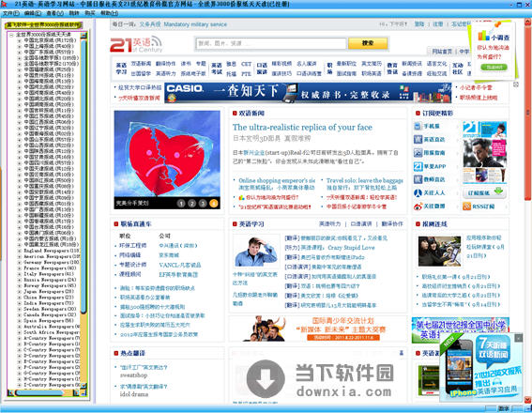Open the idol drama translation entry
This screenshot has width=532, height=413.
point(134,394)
